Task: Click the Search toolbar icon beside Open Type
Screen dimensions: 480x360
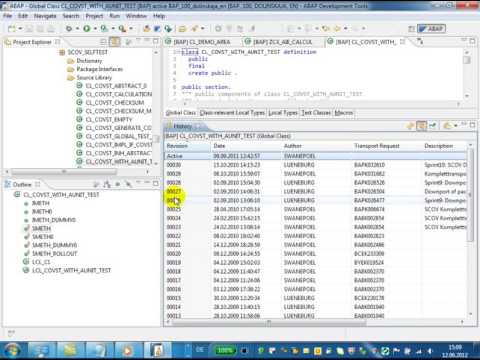Action: point(194,29)
